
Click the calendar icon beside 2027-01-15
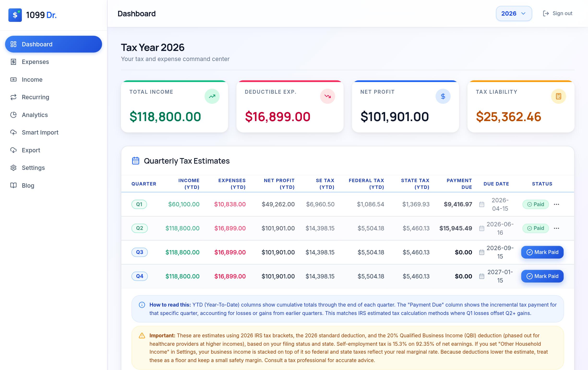point(481,276)
